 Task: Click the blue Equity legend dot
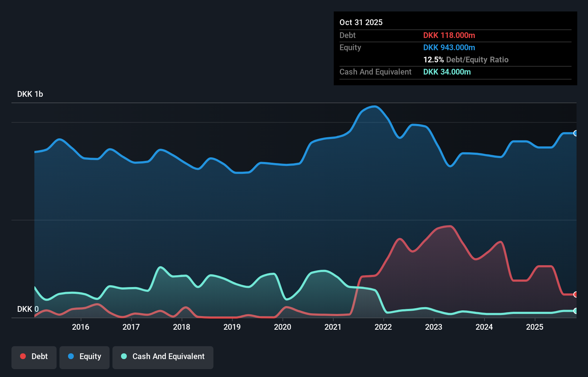71,356
